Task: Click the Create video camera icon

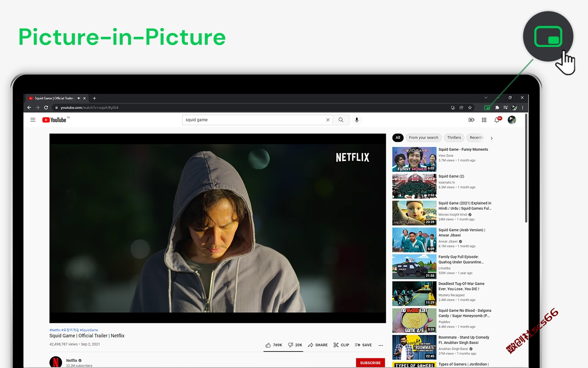Action: click(x=471, y=120)
